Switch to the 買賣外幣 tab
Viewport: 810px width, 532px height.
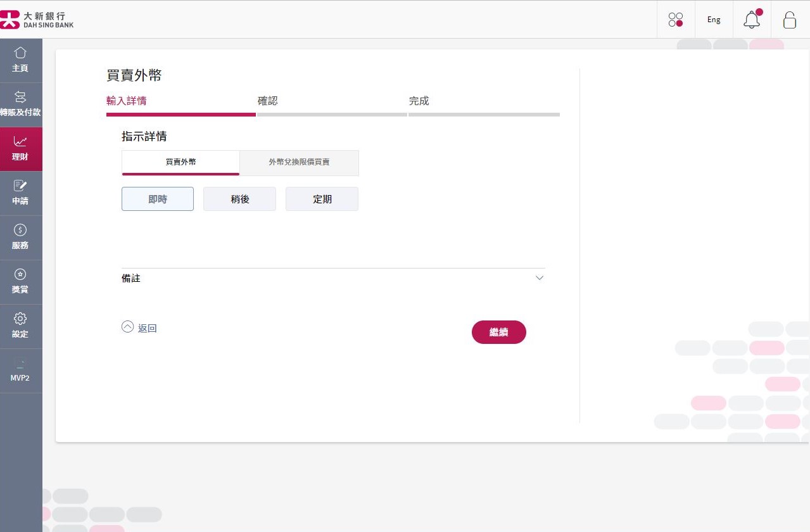[x=180, y=162]
